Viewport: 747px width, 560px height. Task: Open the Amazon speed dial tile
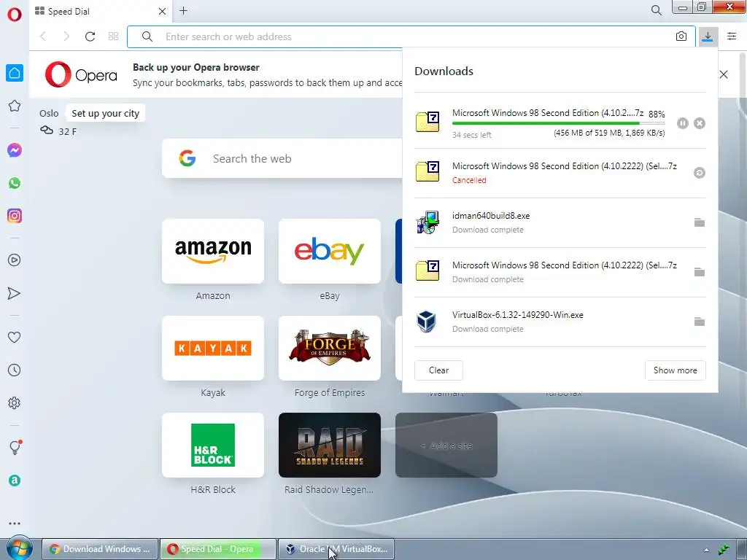(213, 251)
